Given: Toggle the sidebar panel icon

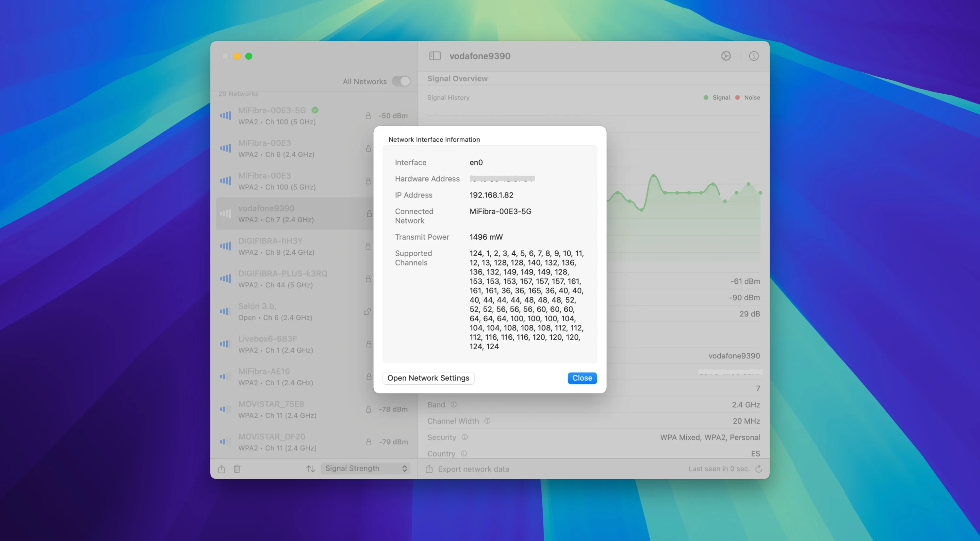Looking at the screenshot, I should click(435, 56).
